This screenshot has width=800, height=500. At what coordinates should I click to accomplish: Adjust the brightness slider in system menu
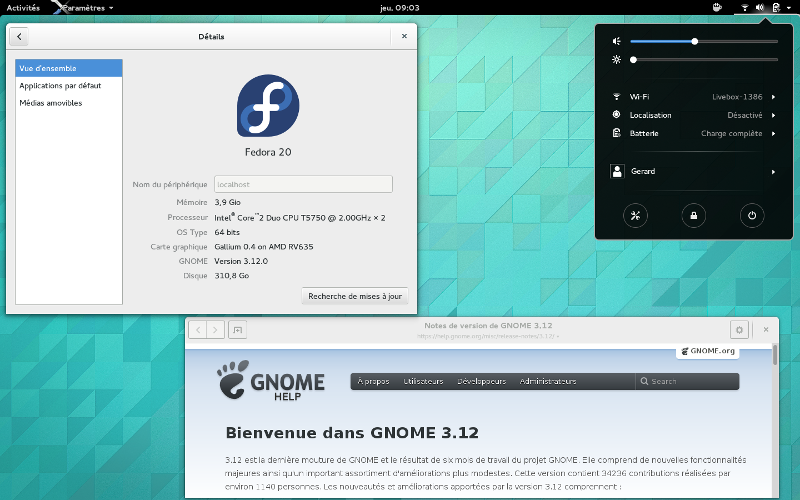[x=704, y=60]
